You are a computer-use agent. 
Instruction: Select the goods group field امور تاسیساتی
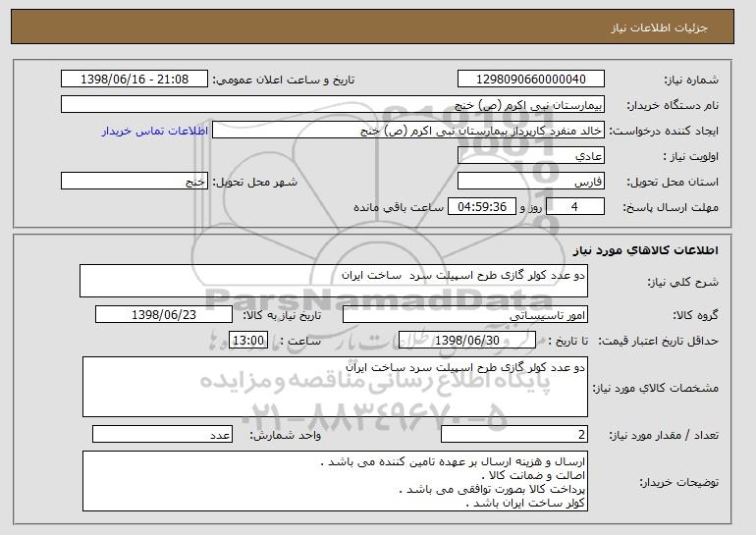[x=465, y=315]
